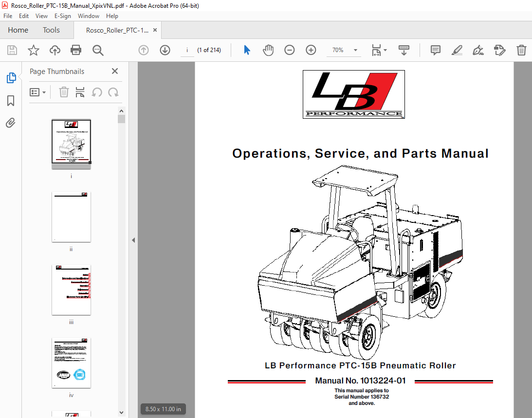Click the (1 of 214) page count text

pos(209,50)
